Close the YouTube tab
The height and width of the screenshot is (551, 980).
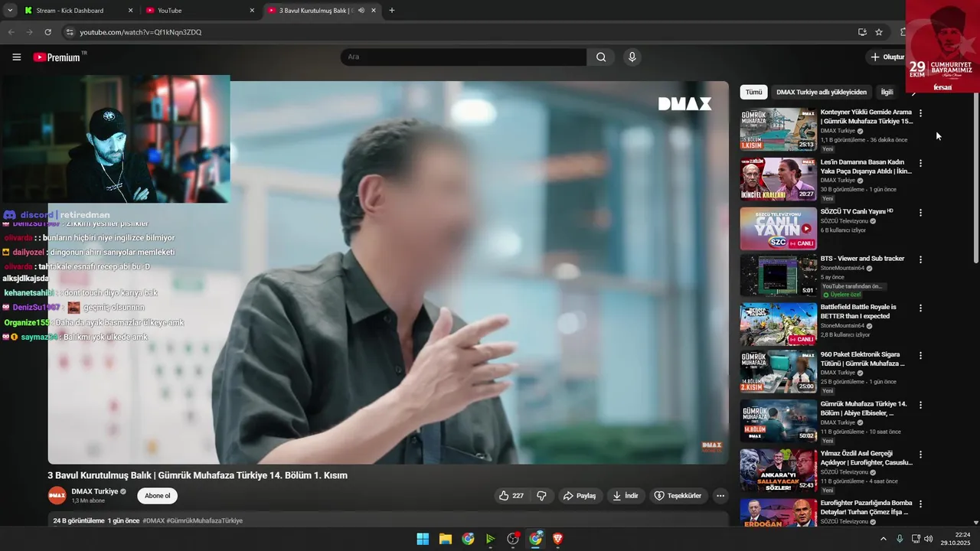coord(252,11)
